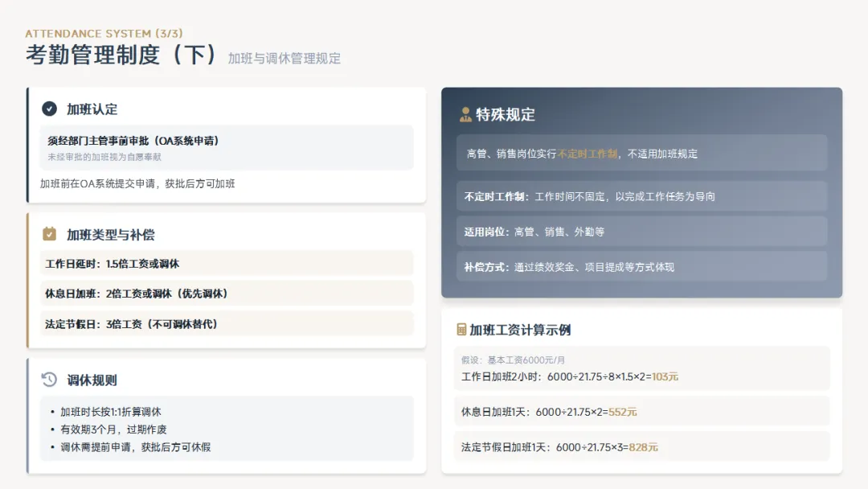Click the formula 工作日加班2小时：6000÷21.75÷8×1.5×2=

coord(556,376)
